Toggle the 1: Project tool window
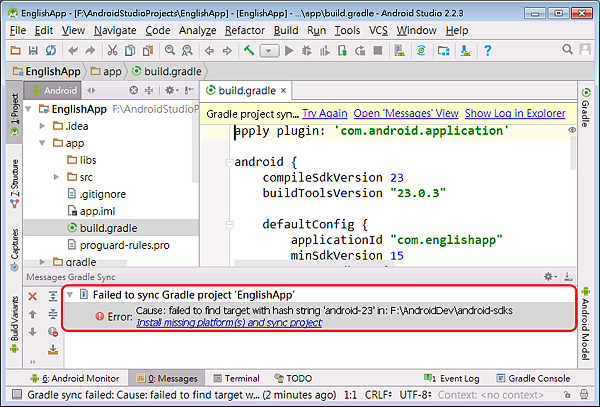This screenshot has width=600, height=407. pyautogui.click(x=14, y=113)
